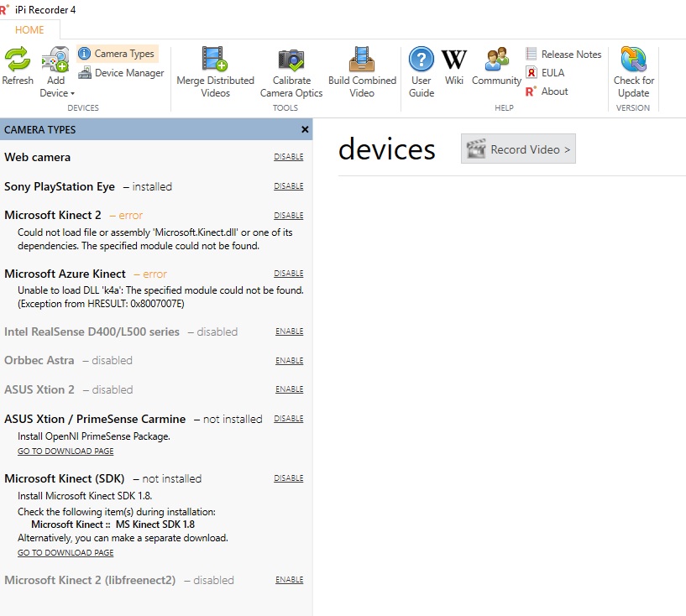Click the 'devices' page heading
The height and width of the screenshot is (616, 686).
click(x=387, y=149)
